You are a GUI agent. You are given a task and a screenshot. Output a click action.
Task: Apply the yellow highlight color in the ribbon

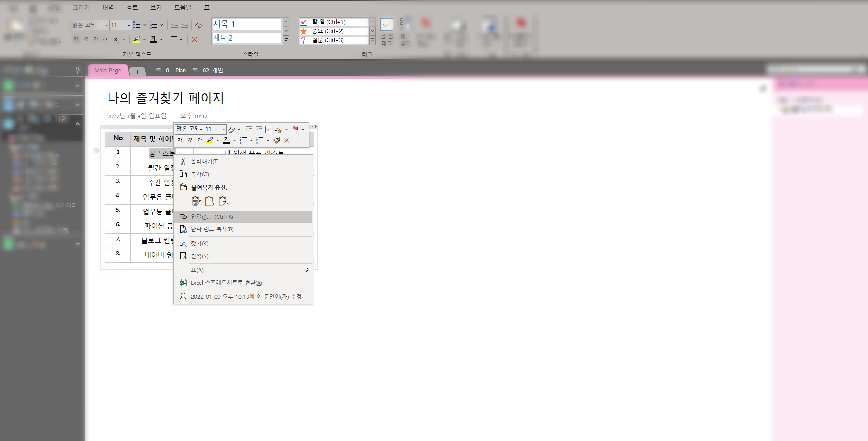tap(137, 39)
